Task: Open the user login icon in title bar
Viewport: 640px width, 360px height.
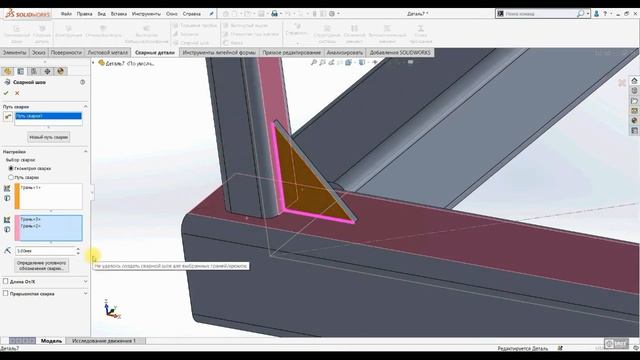Action: click(596, 13)
